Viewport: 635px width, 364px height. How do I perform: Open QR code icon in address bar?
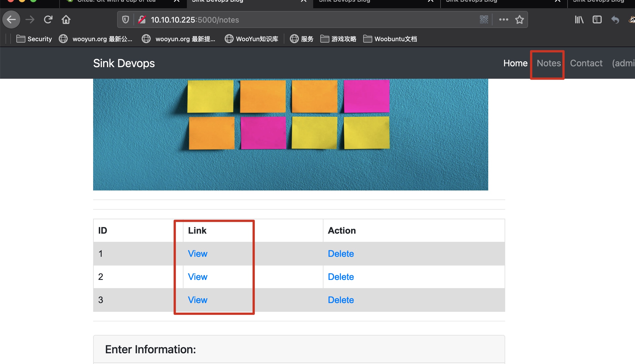pyautogui.click(x=484, y=20)
